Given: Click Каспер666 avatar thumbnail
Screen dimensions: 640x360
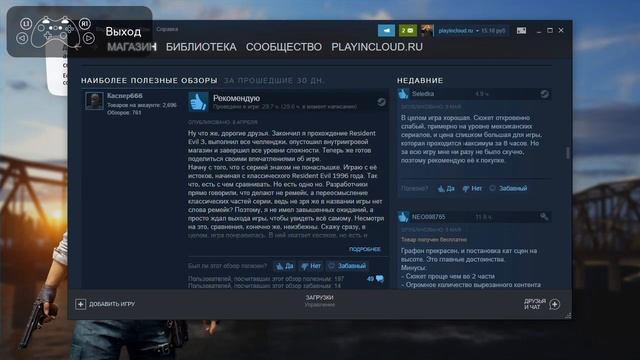Looking at the screenshot, I should [94, 101].
